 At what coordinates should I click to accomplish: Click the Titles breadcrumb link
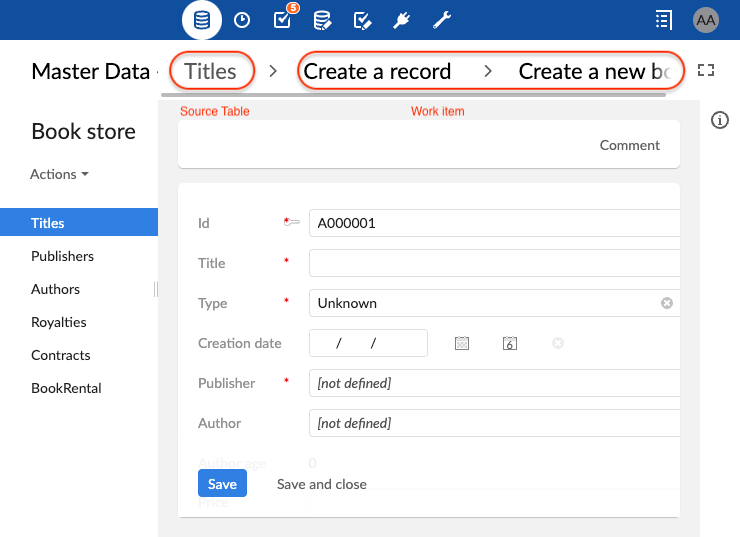click(211, 71)
